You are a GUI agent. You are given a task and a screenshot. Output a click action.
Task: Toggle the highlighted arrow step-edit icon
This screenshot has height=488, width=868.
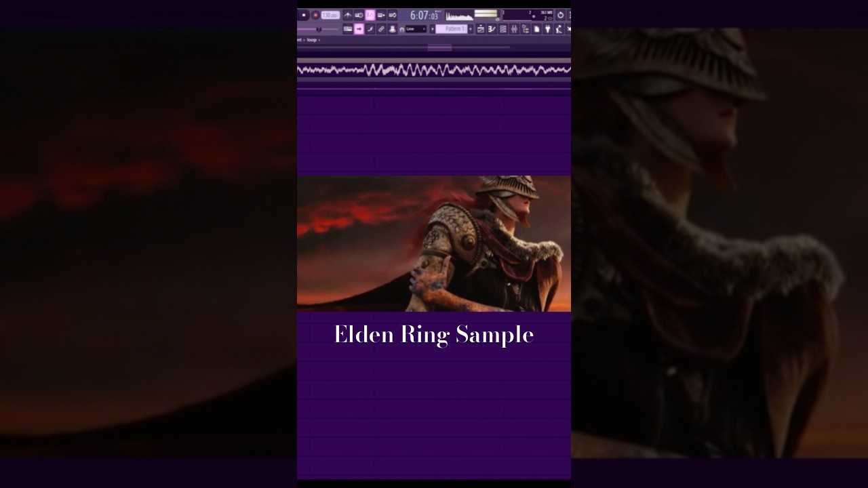tap(359, 29)
